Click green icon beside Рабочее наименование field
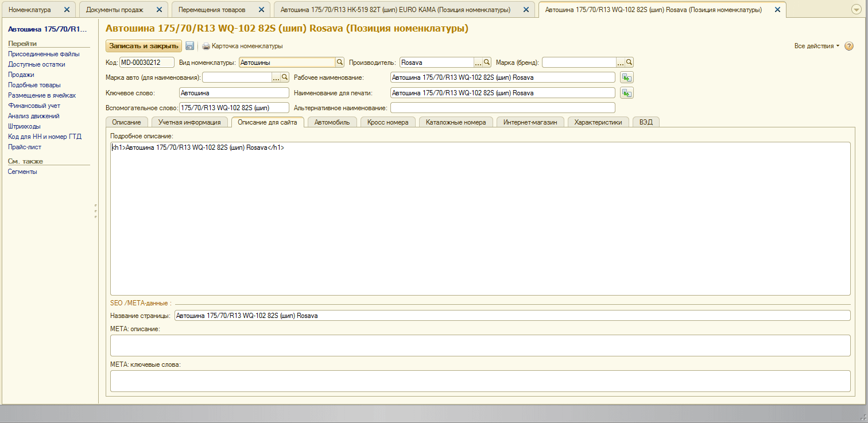This screenshot has height=423, width=868. click(627, 77)
